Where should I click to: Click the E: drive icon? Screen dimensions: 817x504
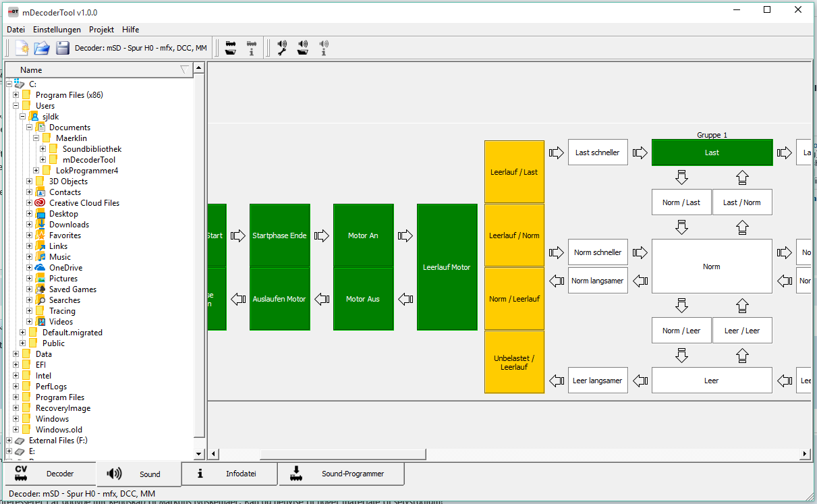tap(20, 451)
